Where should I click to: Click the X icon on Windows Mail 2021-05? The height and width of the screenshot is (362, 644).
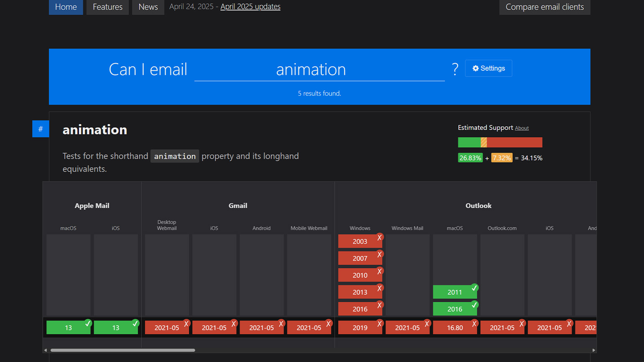point(427,323)
